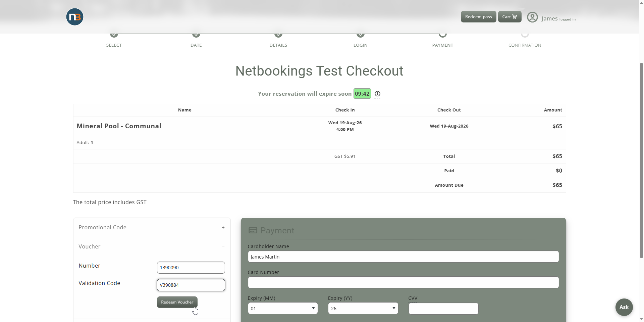Open the Ask chat button
Image resolution: width=644 pixels, height=322 pixels.
(624, 307)
